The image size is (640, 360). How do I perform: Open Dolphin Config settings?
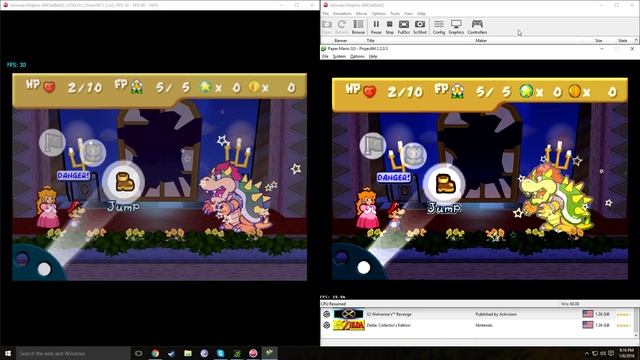coord(439,27)
